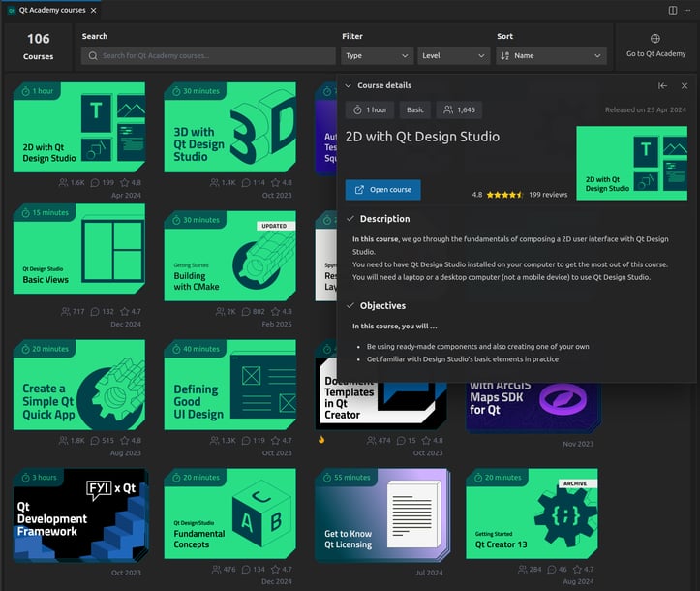The height and width of the screenshot is (591, 700).
Task: Click the comments icon showing 134
Action: click(246, 569)
